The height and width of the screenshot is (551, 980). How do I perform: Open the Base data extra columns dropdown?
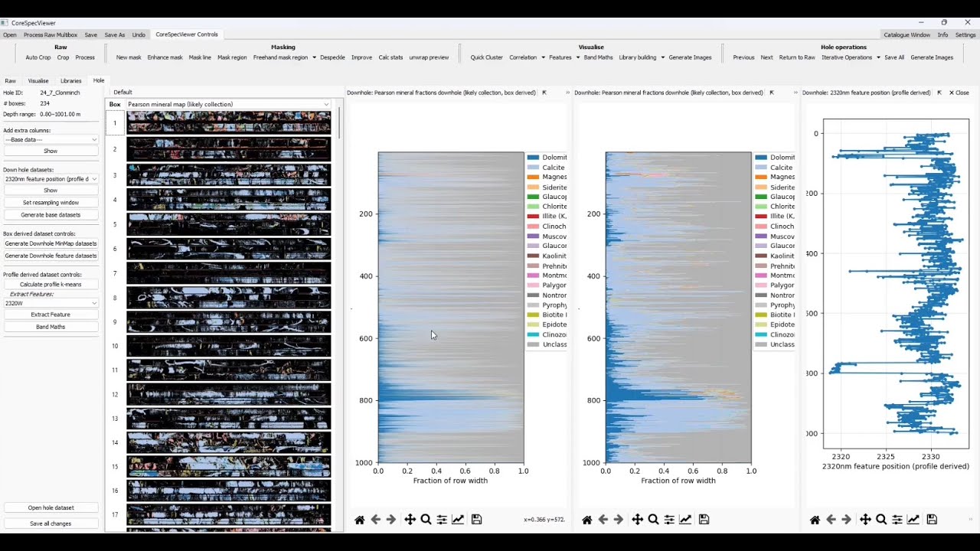coord(51,139)
